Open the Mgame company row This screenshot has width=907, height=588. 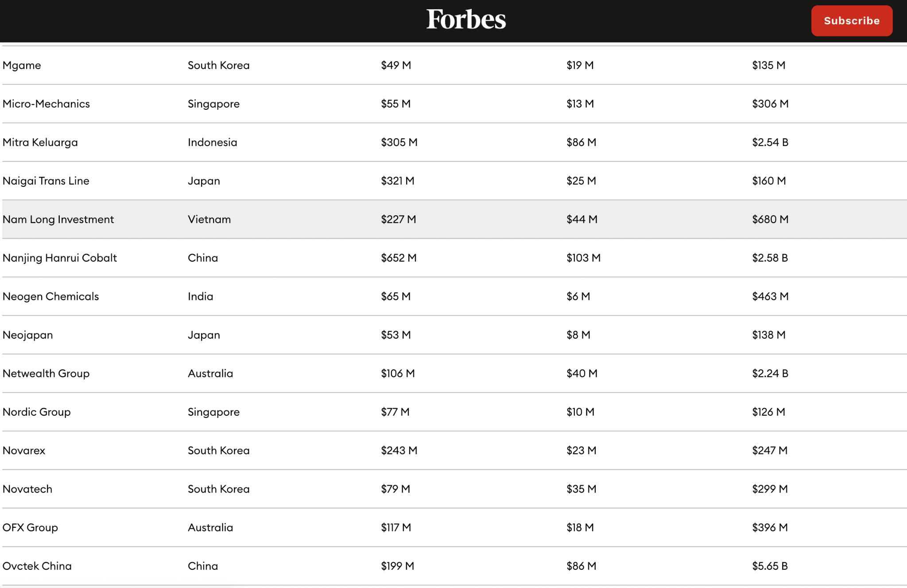click(x=22, y=65)
